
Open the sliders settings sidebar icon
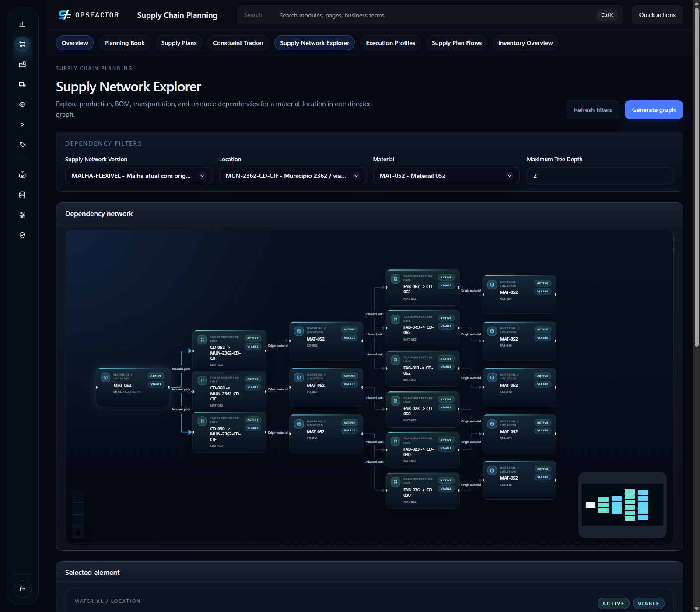click(x=22, y=215)
